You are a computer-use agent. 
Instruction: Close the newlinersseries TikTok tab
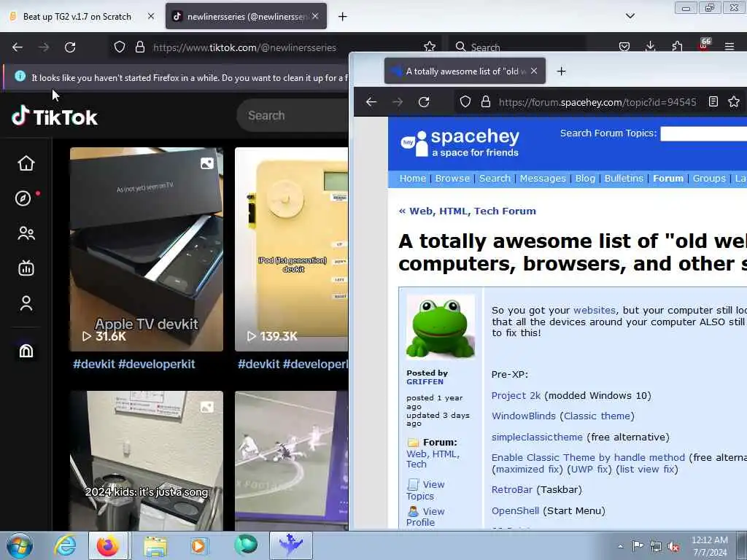pyautogui.click(x=315, y=16)
